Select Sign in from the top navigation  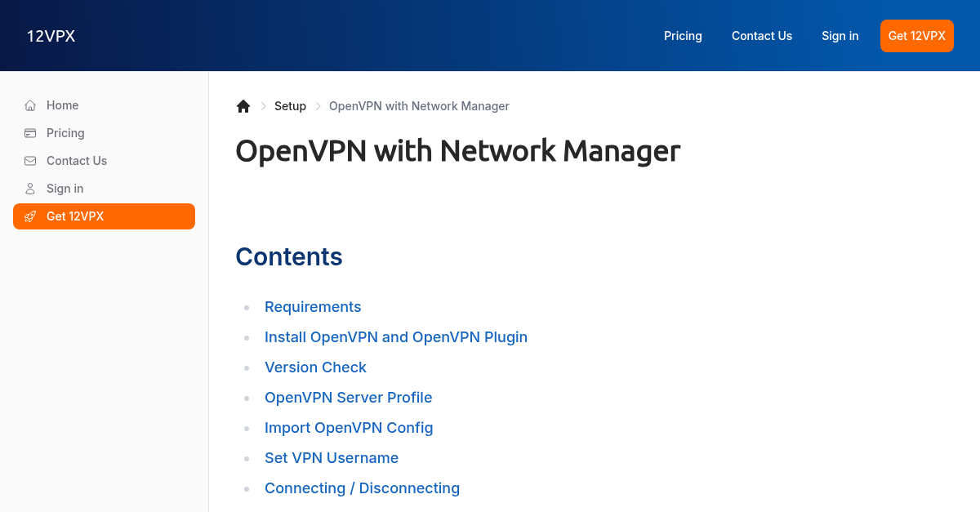pos(840,36)
